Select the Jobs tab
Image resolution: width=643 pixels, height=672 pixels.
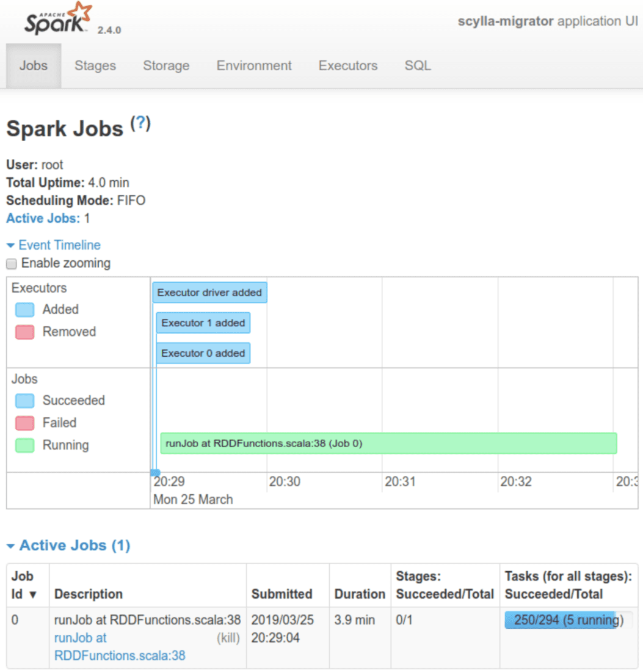coord(34,65)
